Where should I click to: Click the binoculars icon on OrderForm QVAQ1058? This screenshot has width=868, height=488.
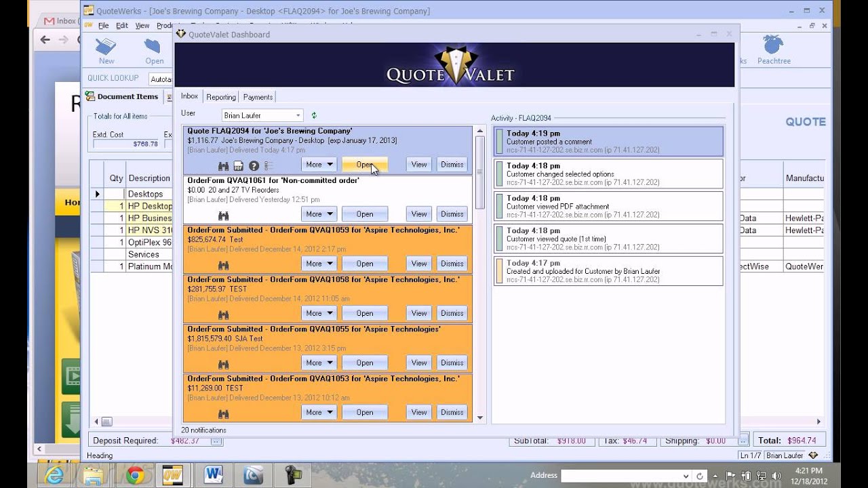[223, 314]
